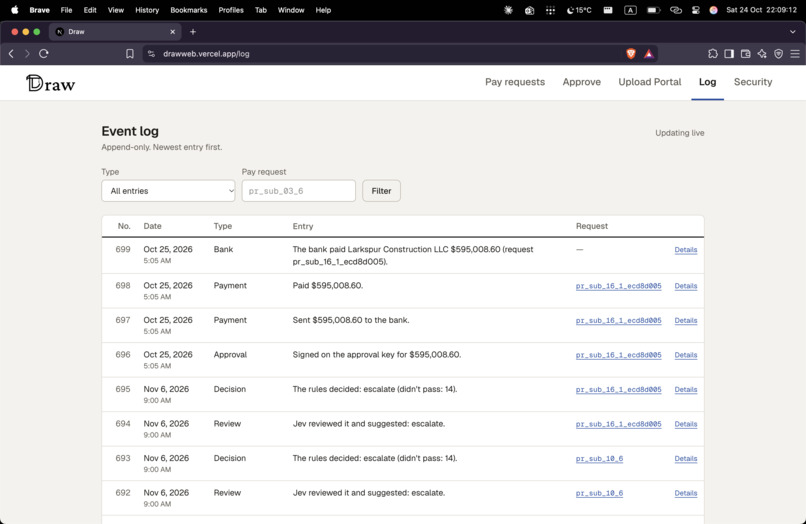Click the Brave Rewards triangle icon
The height and width of the screenshot is (524, 806).
(x=649, y=53)
